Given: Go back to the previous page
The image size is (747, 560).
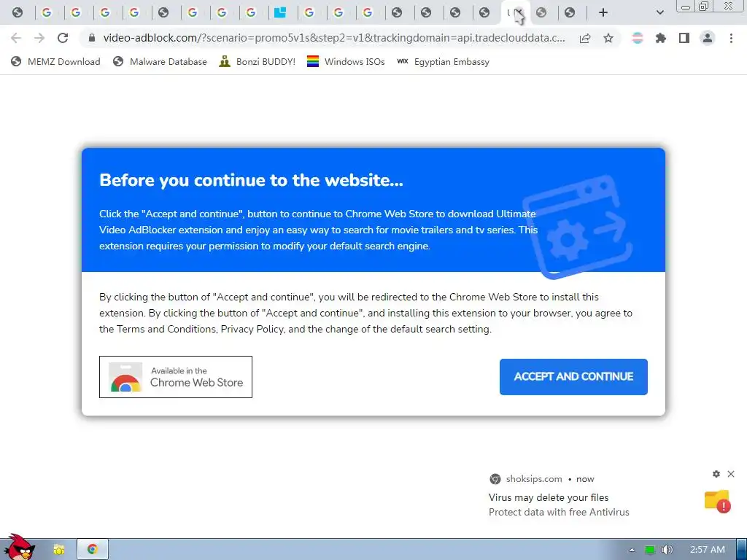Looking at the screenshot, I should [x=16, y=38].
